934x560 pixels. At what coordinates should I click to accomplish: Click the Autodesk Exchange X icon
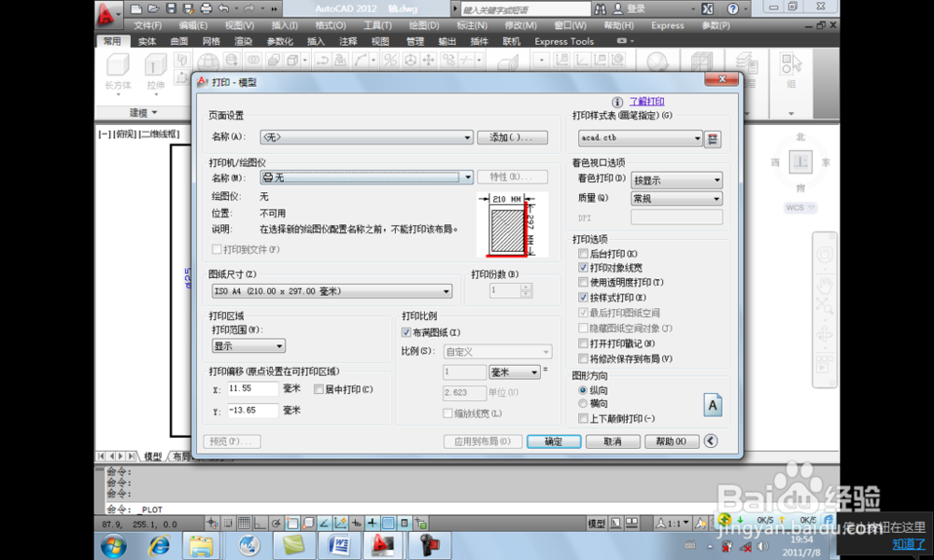(707, 8)
